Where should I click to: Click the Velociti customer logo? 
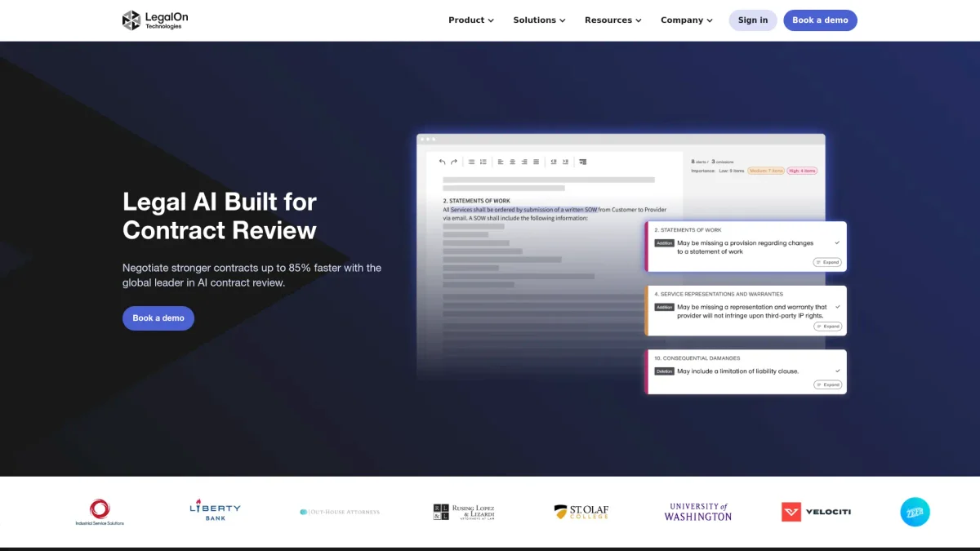815,512
